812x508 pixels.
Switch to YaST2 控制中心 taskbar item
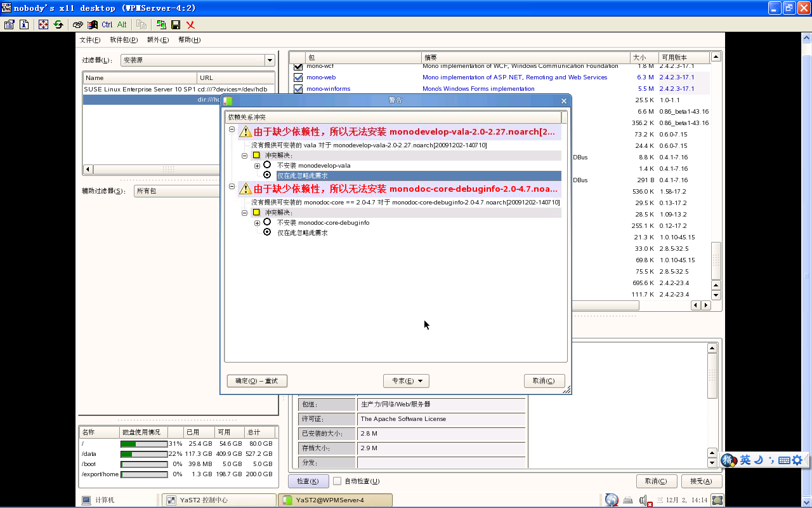click(x=219, y=500)
